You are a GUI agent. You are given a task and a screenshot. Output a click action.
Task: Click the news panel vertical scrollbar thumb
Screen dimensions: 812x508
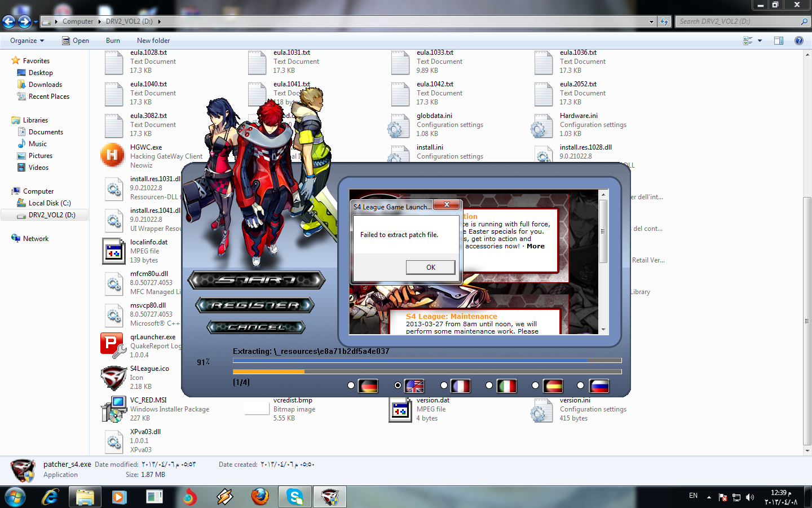pyautogui.click(x=603, y=231)
